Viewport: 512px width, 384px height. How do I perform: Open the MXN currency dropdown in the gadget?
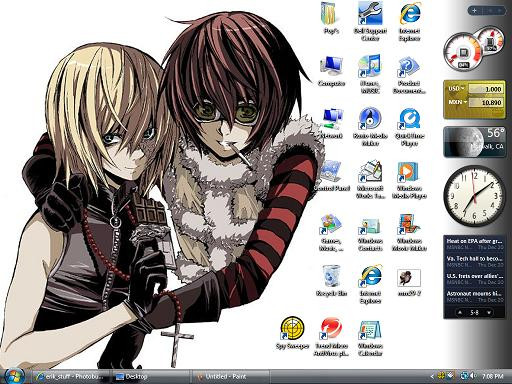pyautogui.click(x=456, y=102)
